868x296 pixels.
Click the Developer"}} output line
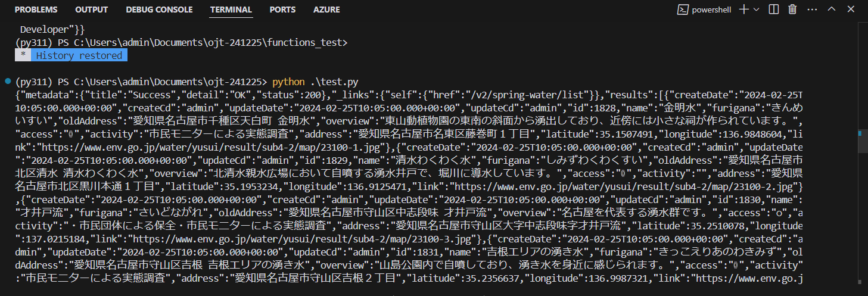click(x=52, y=29)
